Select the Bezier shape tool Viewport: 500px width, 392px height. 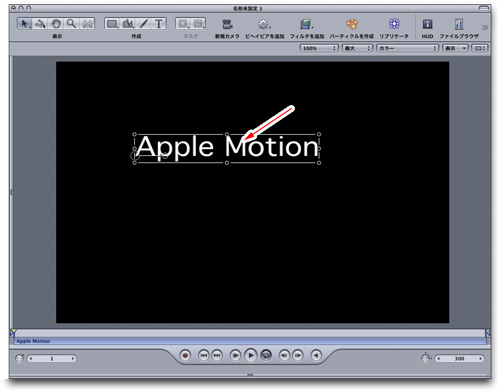pos(128,24)
